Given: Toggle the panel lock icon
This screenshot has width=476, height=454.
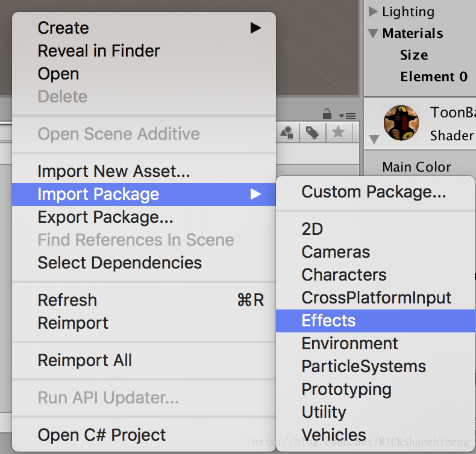Looking at the screenshot, I should [327, 114].
